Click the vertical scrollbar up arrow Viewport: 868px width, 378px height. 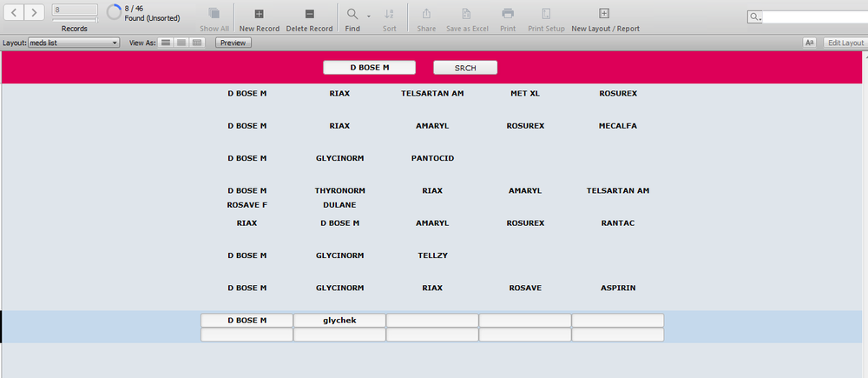point(865,56)
